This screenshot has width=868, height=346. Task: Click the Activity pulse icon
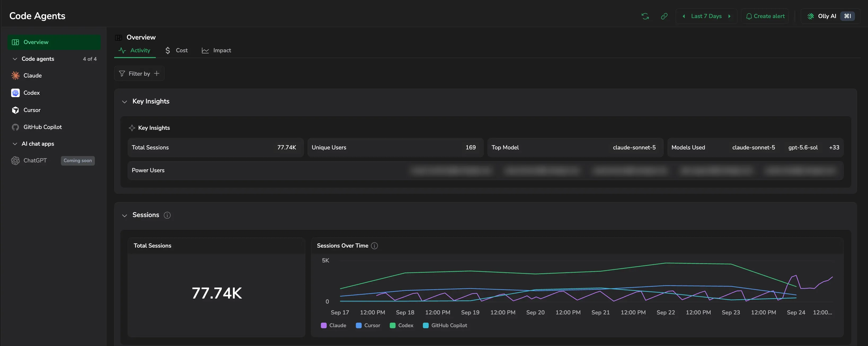pyautogui.click(x=122, y=51)
